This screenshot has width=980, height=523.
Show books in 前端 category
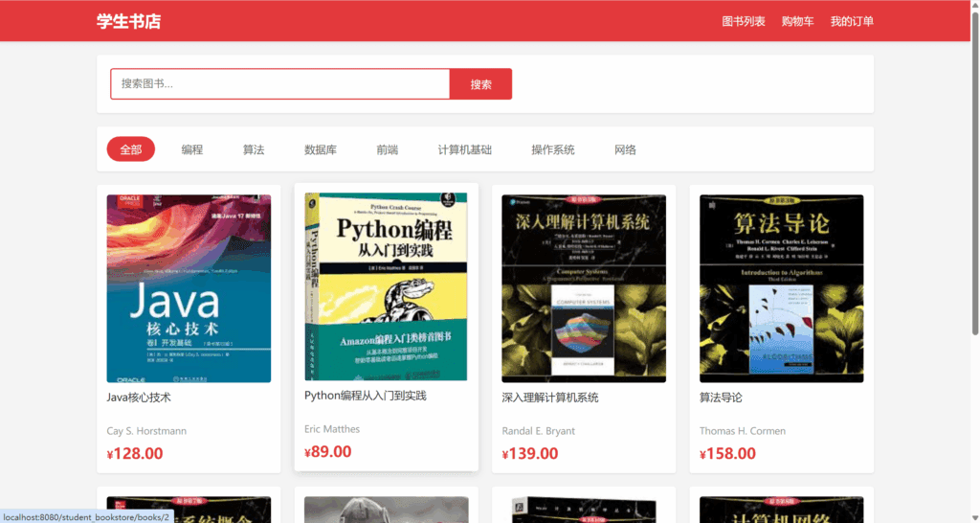point(387,149)
